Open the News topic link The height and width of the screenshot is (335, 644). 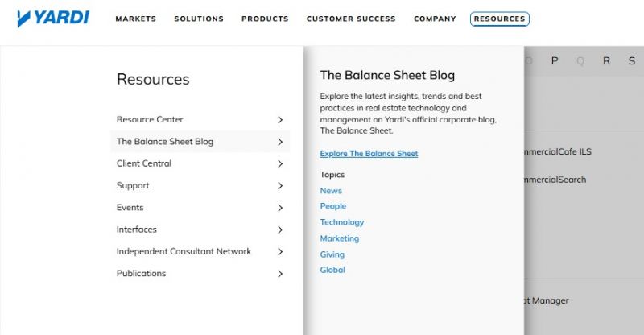tap(331, 191)
